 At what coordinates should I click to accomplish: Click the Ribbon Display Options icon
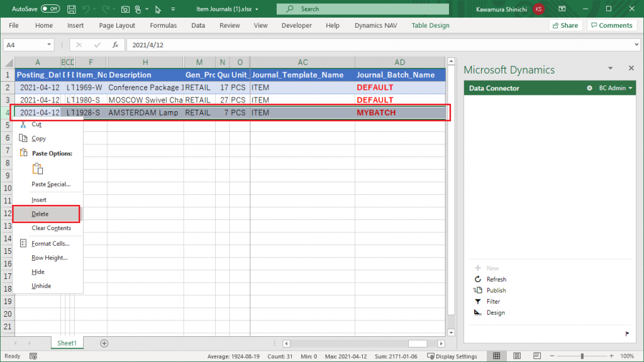[x=562, y=9]
